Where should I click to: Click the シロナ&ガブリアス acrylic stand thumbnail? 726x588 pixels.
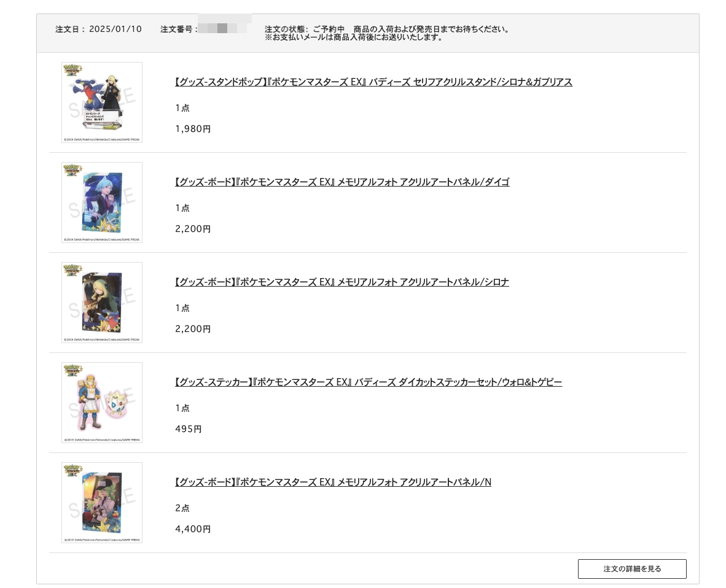coord(102,103)
